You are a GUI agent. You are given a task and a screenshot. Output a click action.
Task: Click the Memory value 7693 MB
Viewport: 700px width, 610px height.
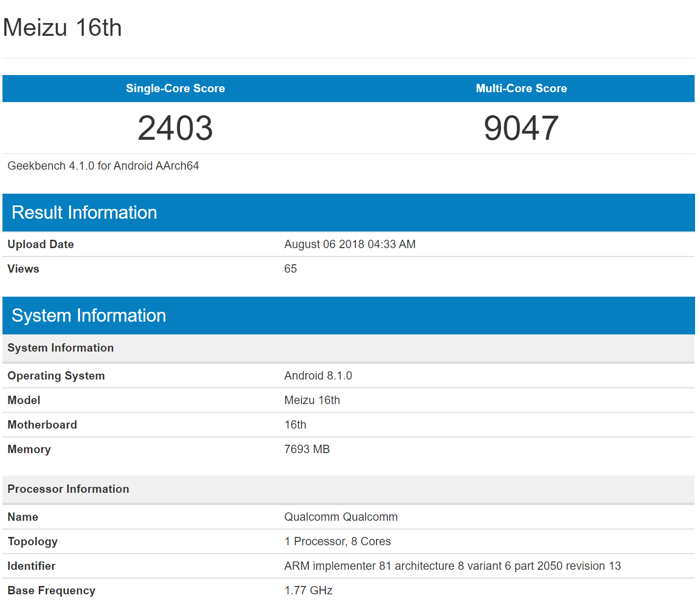click(307, 449)
